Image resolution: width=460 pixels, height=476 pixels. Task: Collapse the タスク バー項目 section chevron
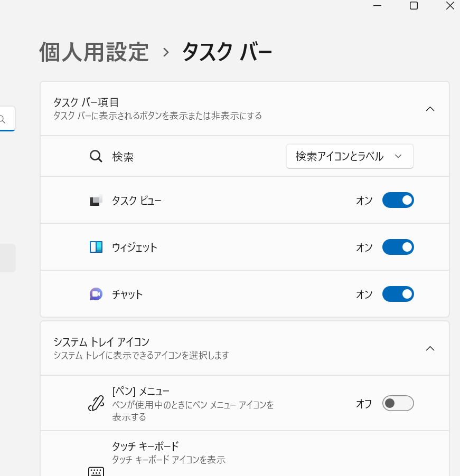click(x=430, y=109)
